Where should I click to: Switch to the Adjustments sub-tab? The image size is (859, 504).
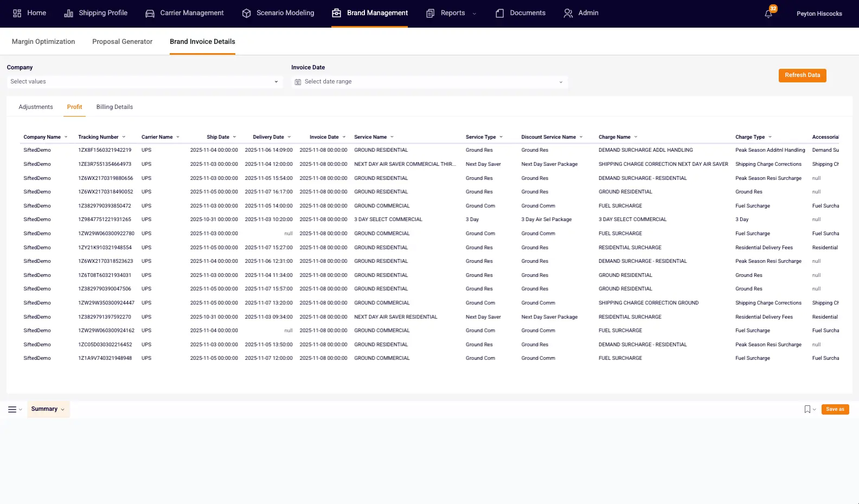[36, 107]
